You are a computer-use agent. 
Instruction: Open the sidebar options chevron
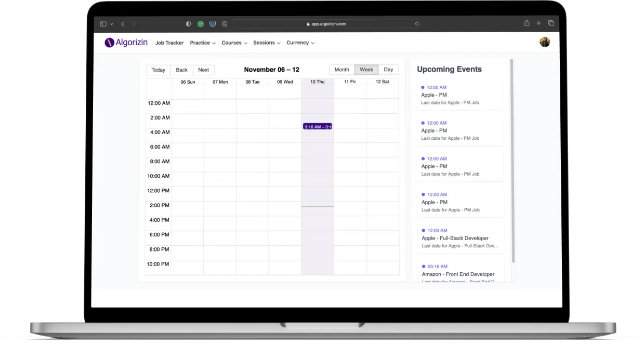111,24
